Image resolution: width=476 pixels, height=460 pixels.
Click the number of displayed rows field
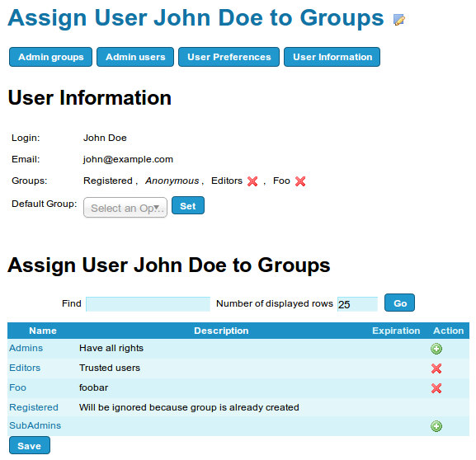357,304
